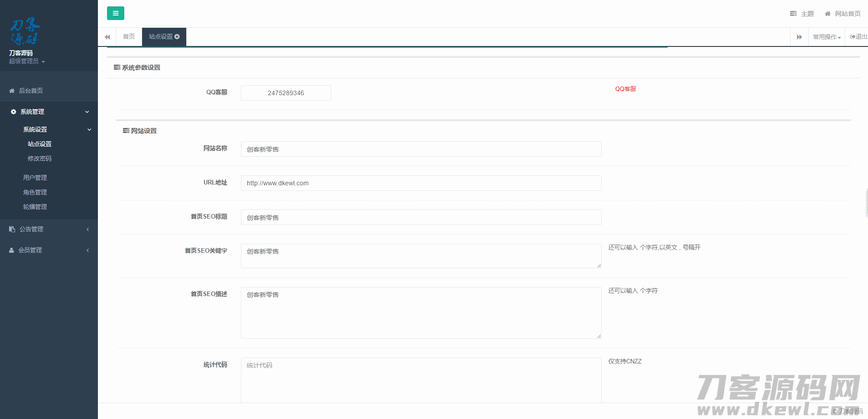Viewport: 868px width, 419px height.
Task: Open 用户管理 in the sidebar
Action: tap(35, 178)
